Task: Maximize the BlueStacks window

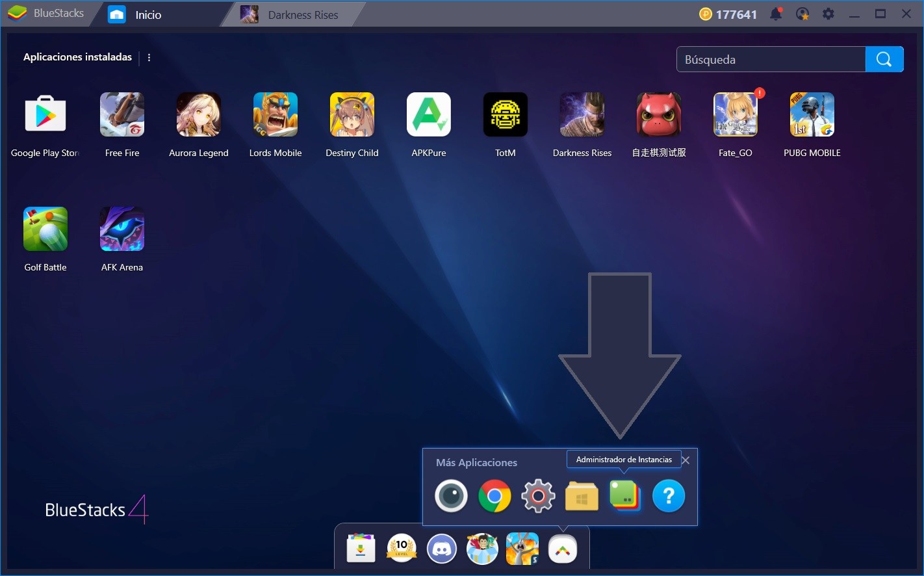Action: point(880,14)
